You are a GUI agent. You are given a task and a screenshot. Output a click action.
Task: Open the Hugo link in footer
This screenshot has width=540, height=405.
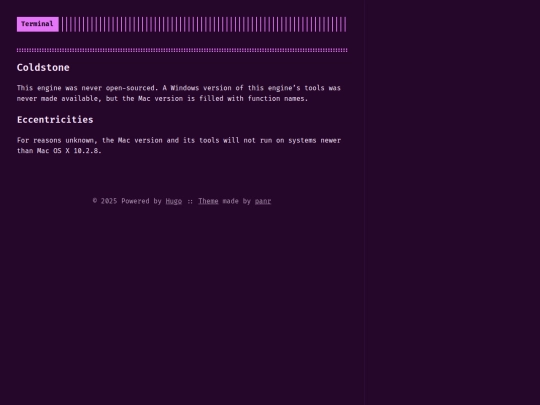(174, 201)
